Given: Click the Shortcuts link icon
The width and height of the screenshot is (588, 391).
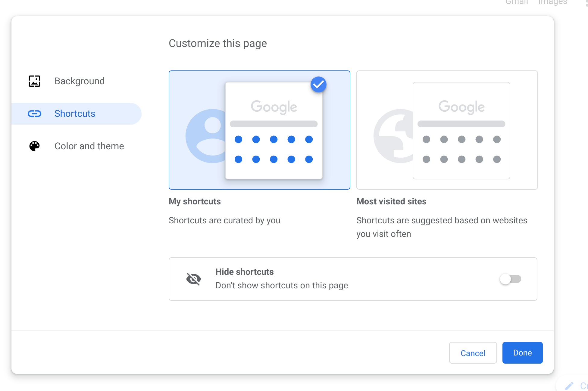Looking at the screenshot, I should point(34,113).
